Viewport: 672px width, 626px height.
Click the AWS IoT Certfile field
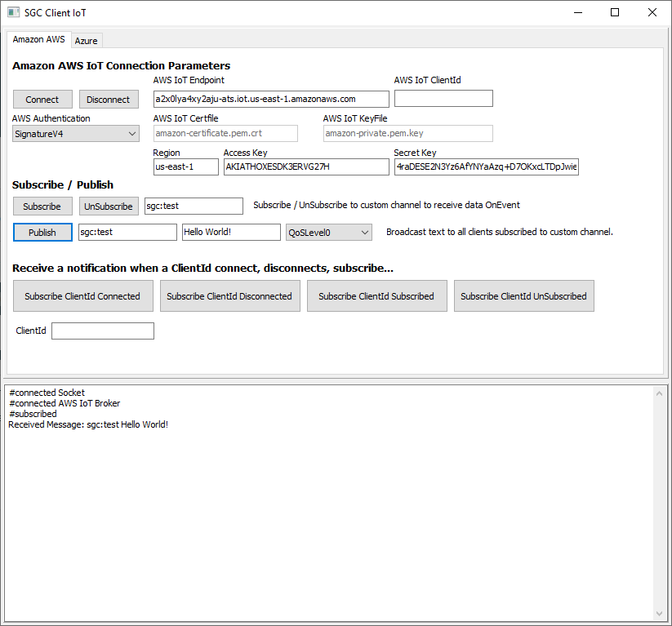[x=225, y=133]
